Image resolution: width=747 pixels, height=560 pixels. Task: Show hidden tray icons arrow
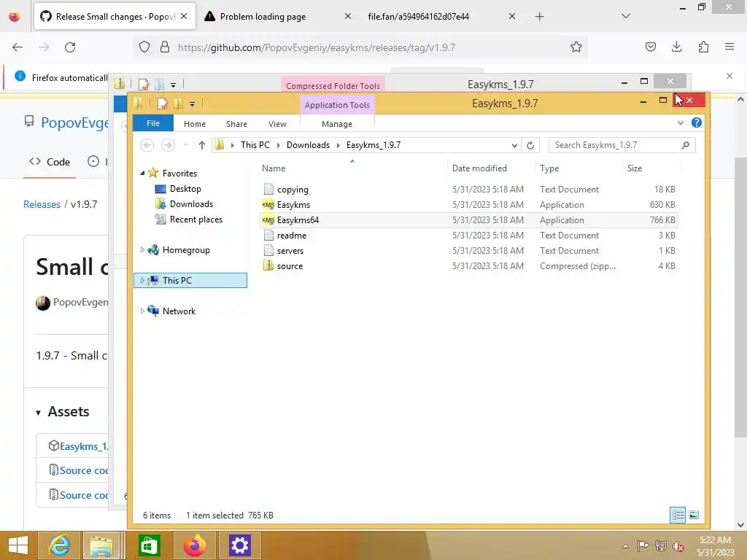tap(625, 546)
